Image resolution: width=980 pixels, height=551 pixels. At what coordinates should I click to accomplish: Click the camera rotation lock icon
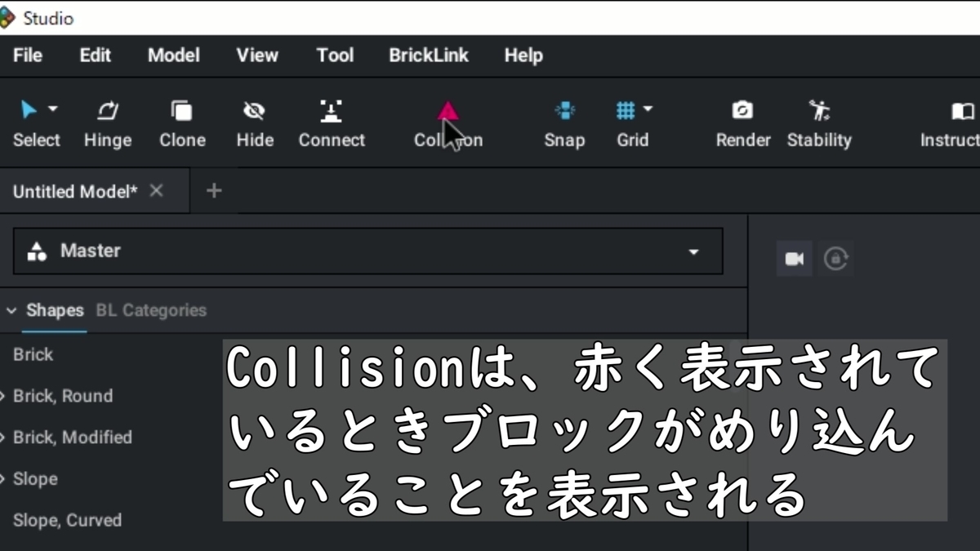[835, 259]
